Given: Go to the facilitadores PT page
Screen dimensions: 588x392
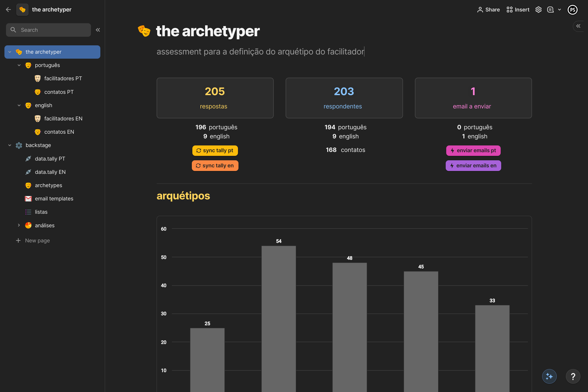Looking at the screenshot, I should click(x=63, y=78).
